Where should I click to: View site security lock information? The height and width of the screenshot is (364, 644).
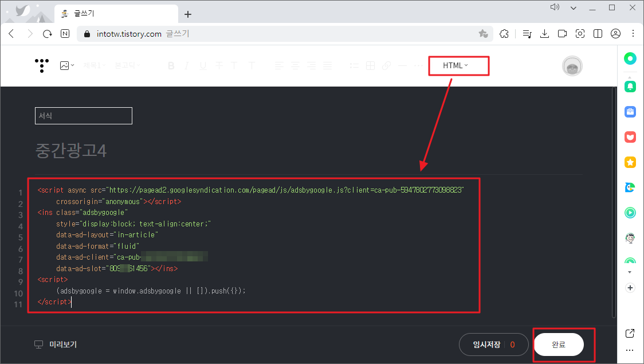[x=87, y=34]
